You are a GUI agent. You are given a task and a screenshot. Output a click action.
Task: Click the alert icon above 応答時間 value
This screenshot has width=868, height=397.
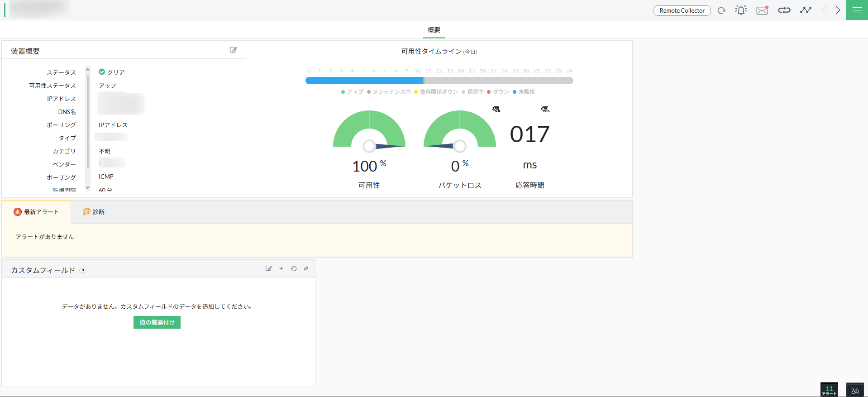tap(545, 110)
